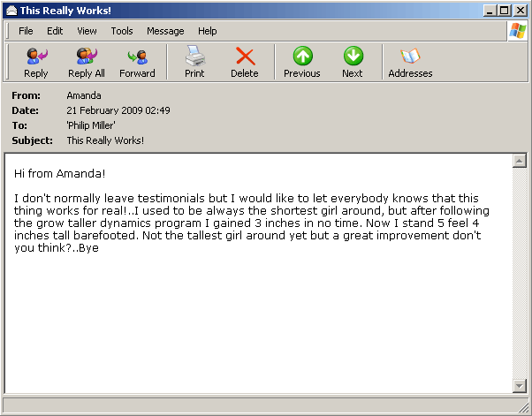This screenshot has height=416, width=532.
Task: Open the File menu
Action: [x=26, y=31]
